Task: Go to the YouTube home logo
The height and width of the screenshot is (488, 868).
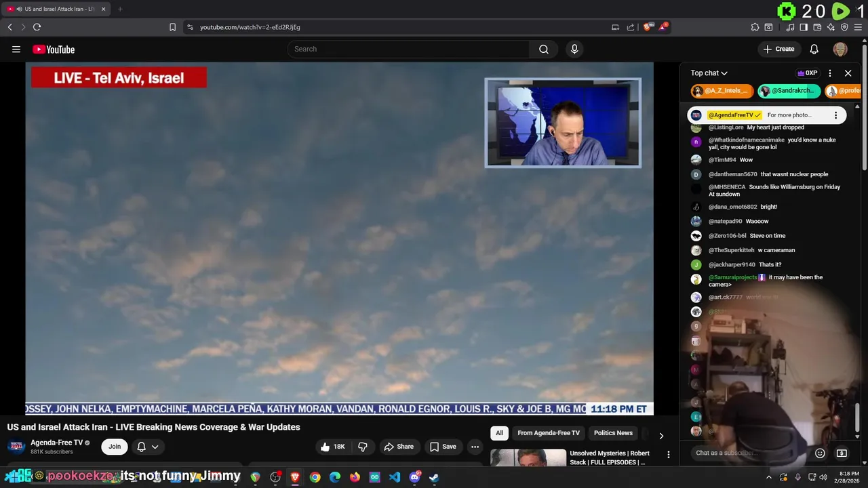Action: [54, 49]
